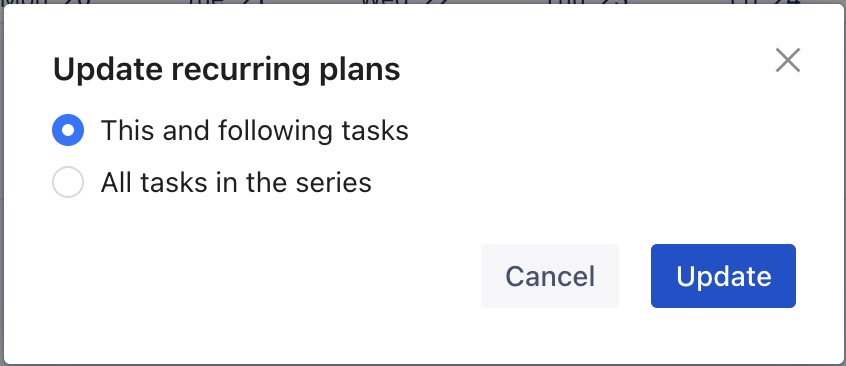Dismiss the dialog with the X icon
The width and height of the screenshot is (846, 366).
788,60
